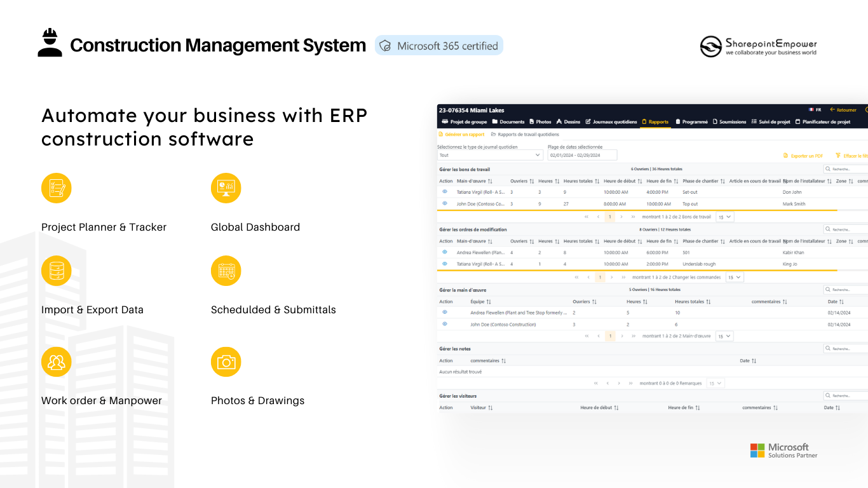View the Tatiana Virgil work order eye icon
Viewport: 868px width, 488px height.
click(445, 191)
